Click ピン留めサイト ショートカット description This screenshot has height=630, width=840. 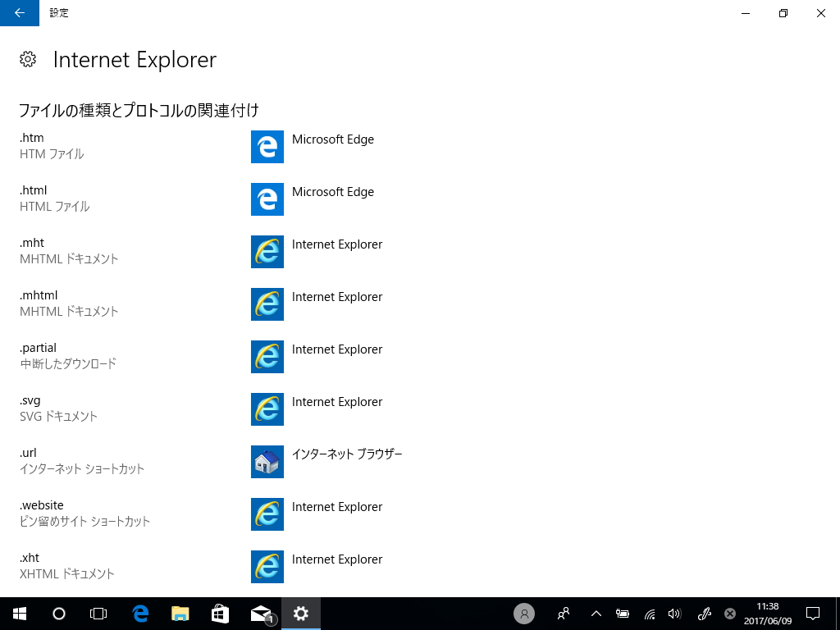pos(84,521)
